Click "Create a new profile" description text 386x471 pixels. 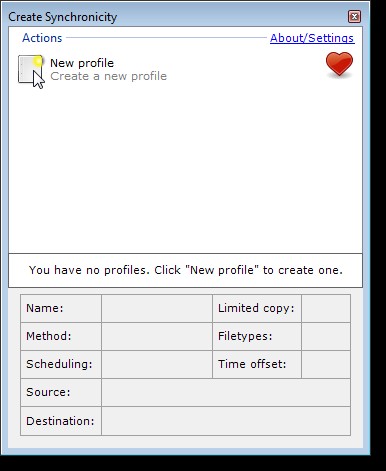coord(108,76)
